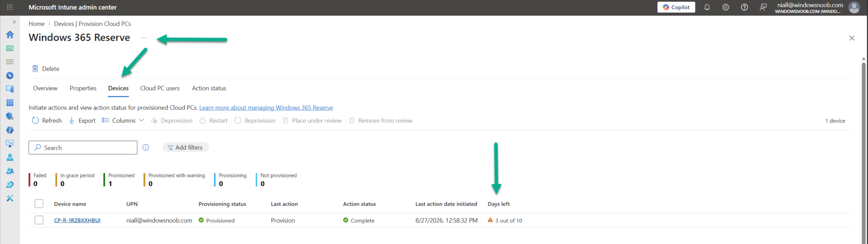Click the blue circle icon below All services
The image size is (868, 244).
[x=10, y=76]
